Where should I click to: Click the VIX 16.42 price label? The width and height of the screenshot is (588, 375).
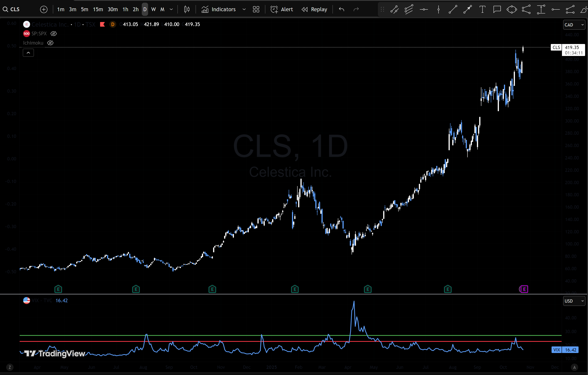point(565,350)
